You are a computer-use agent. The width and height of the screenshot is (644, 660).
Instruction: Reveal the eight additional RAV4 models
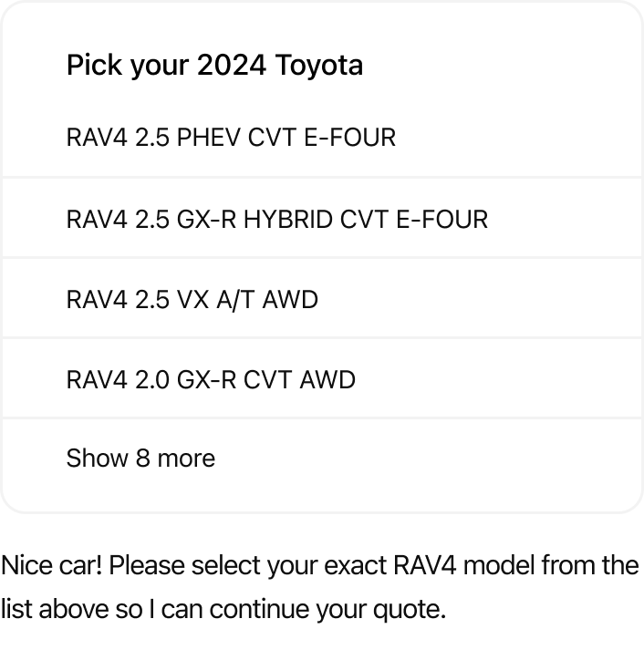pyautogui.click(x=140, y=458)
